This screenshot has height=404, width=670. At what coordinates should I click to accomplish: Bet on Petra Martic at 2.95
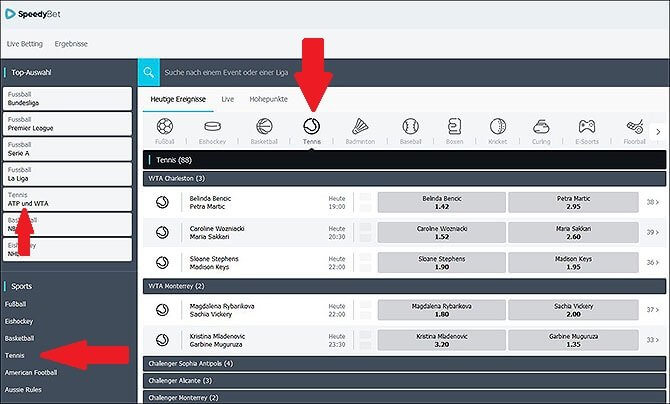coord(573,202)
